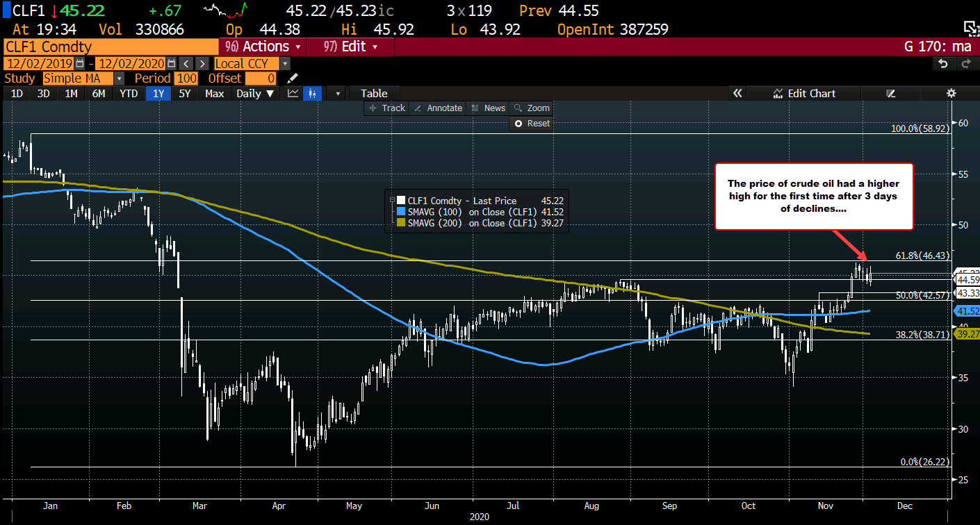The height and width of the screenshot is (525, 980).
Task: Select the 3D time range
Action: (x=43, y=93)
